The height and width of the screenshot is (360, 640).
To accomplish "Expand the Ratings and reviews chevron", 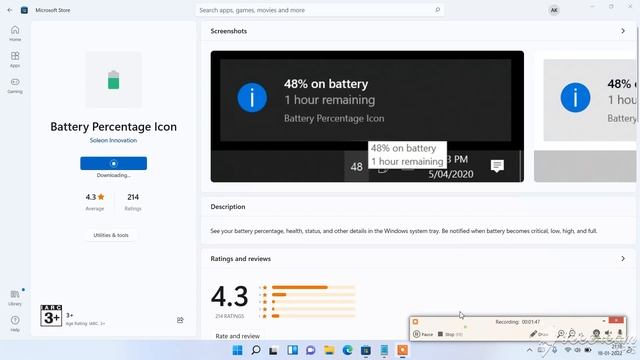I will pyautogui.click(x=623, y=259).
